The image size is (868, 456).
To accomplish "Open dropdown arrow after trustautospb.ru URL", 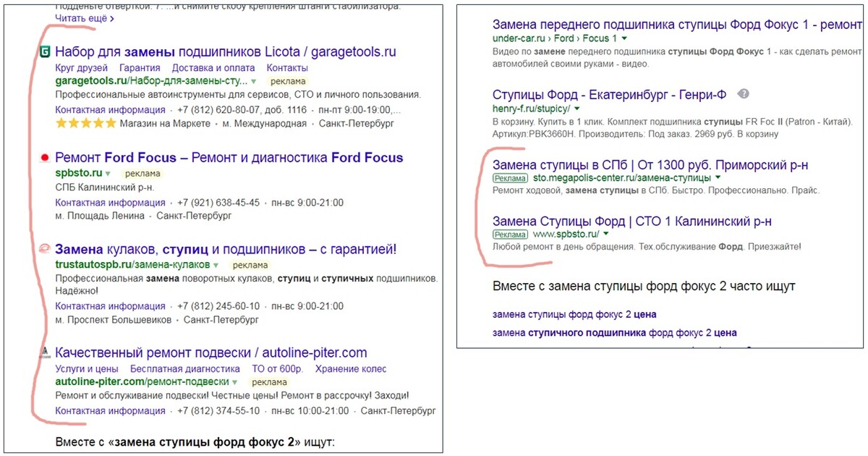I will click(216, 266).
